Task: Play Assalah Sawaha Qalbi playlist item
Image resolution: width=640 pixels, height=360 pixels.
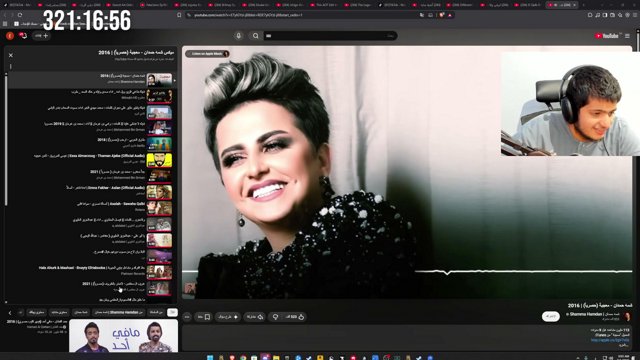Action: point(91,208)
